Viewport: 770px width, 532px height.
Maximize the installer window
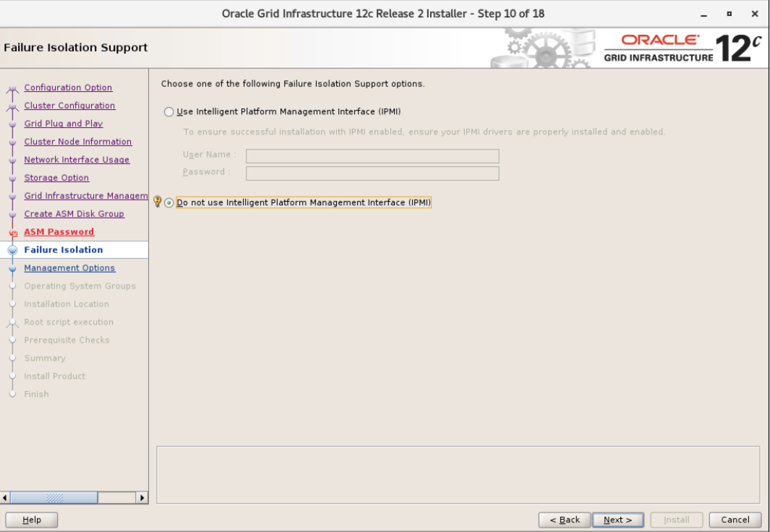click(x=730, y=14)
